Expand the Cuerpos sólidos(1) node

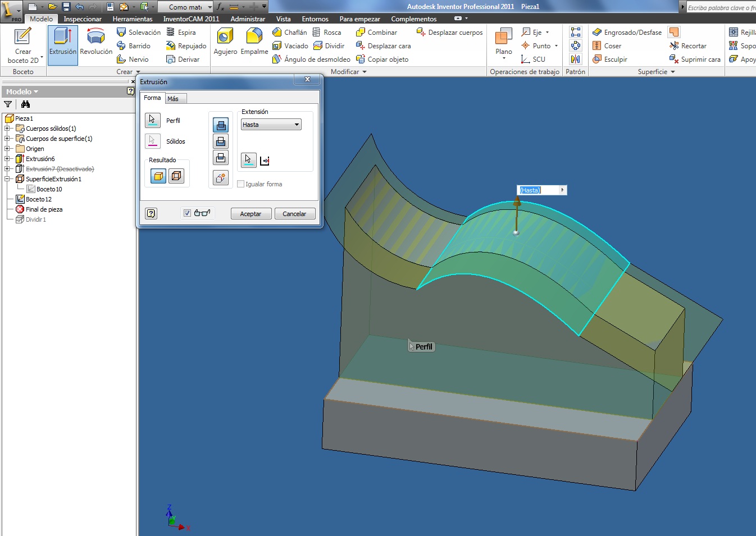pyautogui.click(x=8, y=129)
